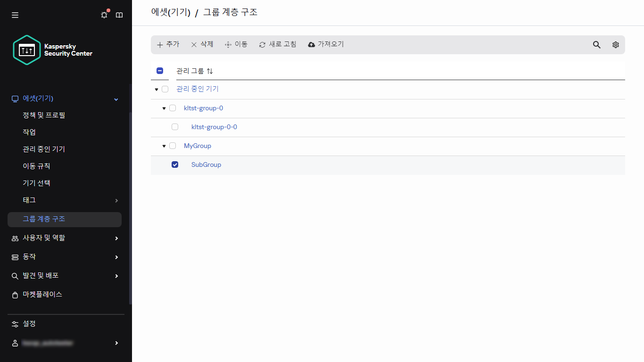
Task: Delete selected group using 삭제
Action: pos(202,44)
